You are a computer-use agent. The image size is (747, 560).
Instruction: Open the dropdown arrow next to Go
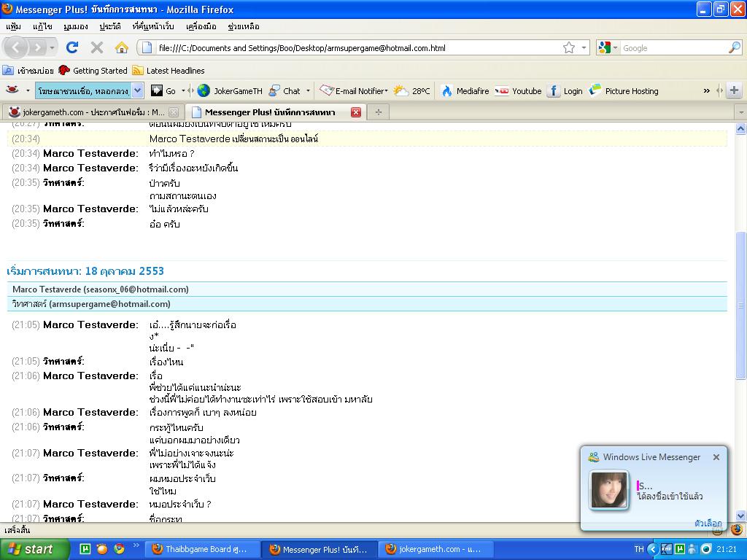(183, 90)
